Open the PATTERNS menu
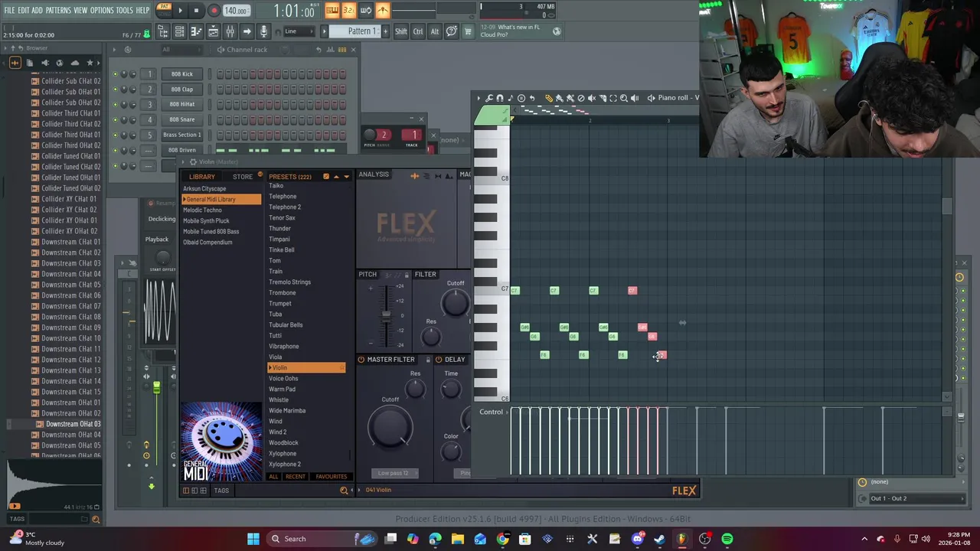980x551 pixels. pyautogui.click(x=58, y=10)
